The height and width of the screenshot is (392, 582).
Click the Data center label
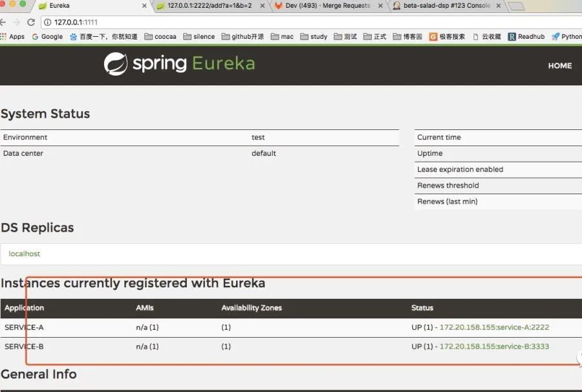tap(23, 153)
